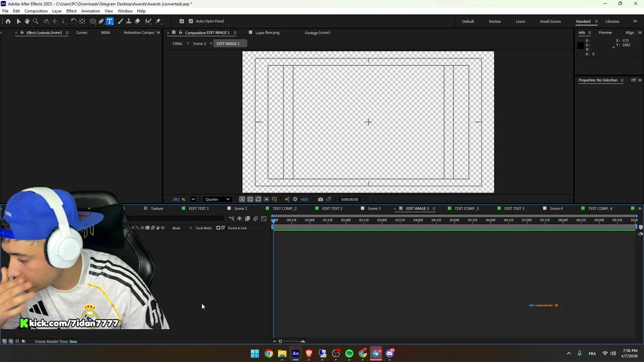Select the Ellipse shape tool
This screenshot has height=362, width=644.
93,21
